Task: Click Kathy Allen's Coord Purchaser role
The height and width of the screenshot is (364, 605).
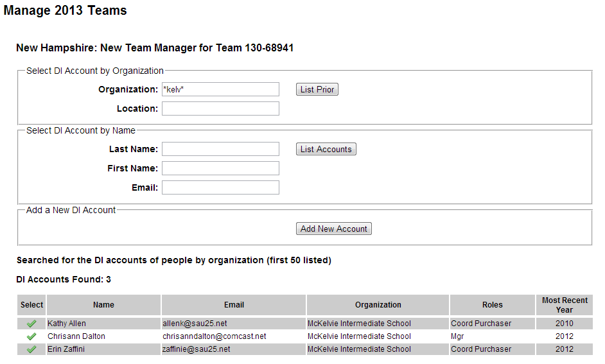Action: [481, 324]
